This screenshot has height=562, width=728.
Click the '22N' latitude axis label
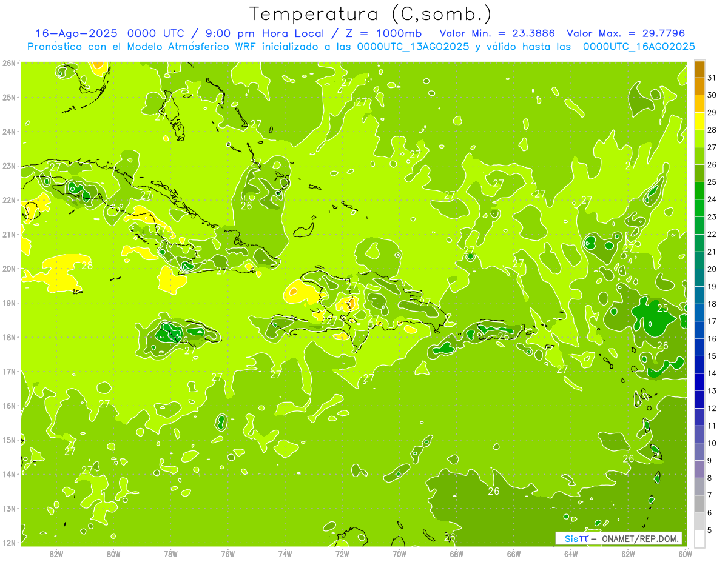8,200
